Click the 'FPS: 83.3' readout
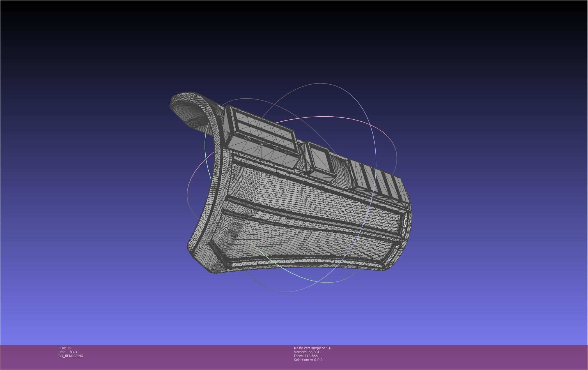 coord(68,352)
